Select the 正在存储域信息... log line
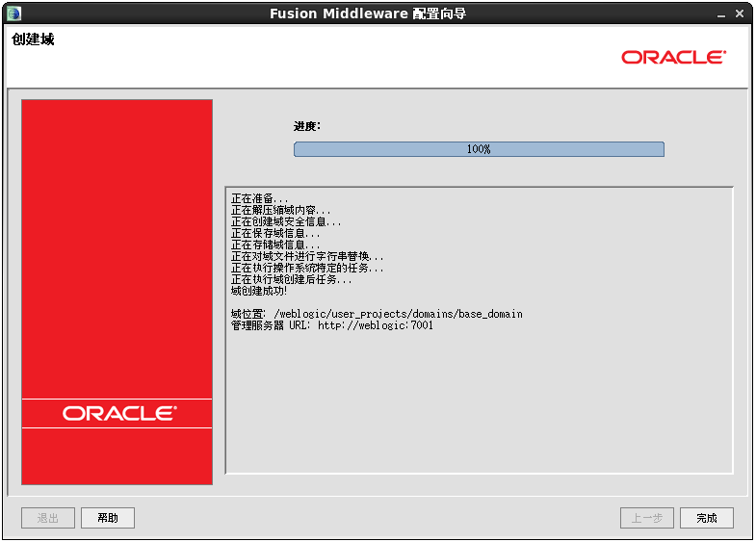The width and height of the screenshot is (756, 542). [275, 245]
